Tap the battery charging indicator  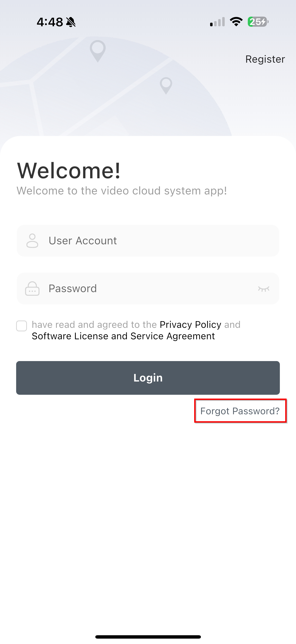tap(258, 22)
